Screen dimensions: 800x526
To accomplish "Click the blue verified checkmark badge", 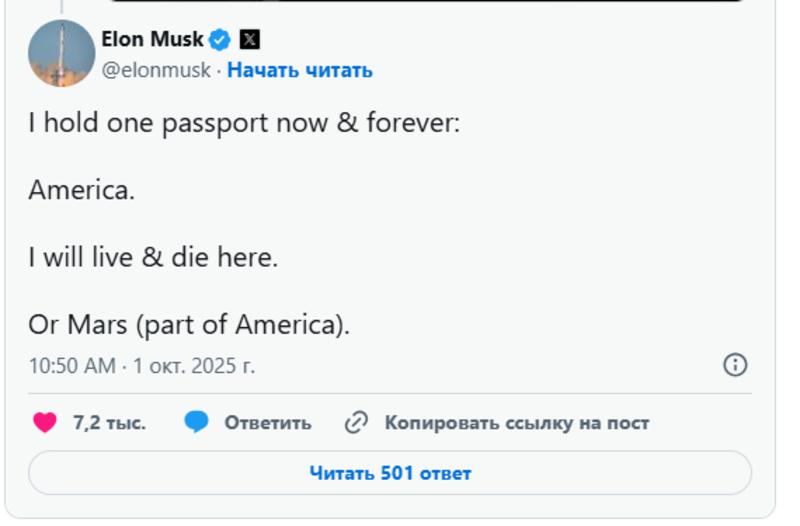I will click(220, 40).
